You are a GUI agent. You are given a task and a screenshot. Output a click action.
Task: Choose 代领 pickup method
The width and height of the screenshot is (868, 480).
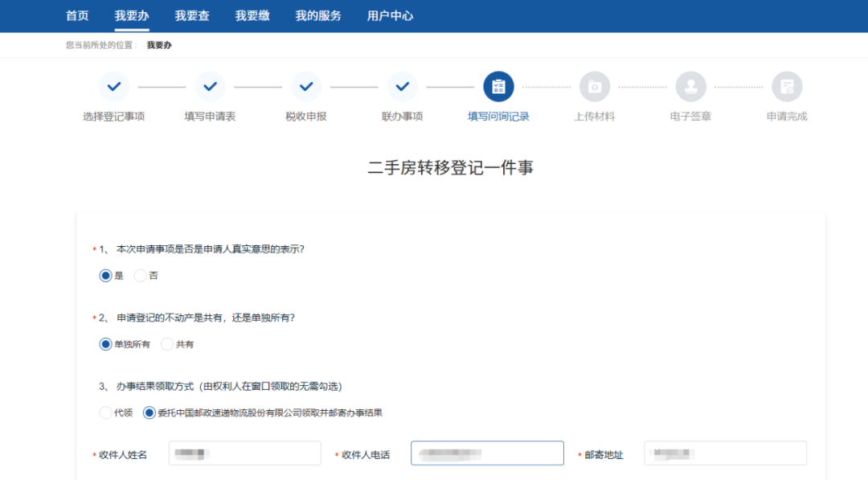coord(105,413)
